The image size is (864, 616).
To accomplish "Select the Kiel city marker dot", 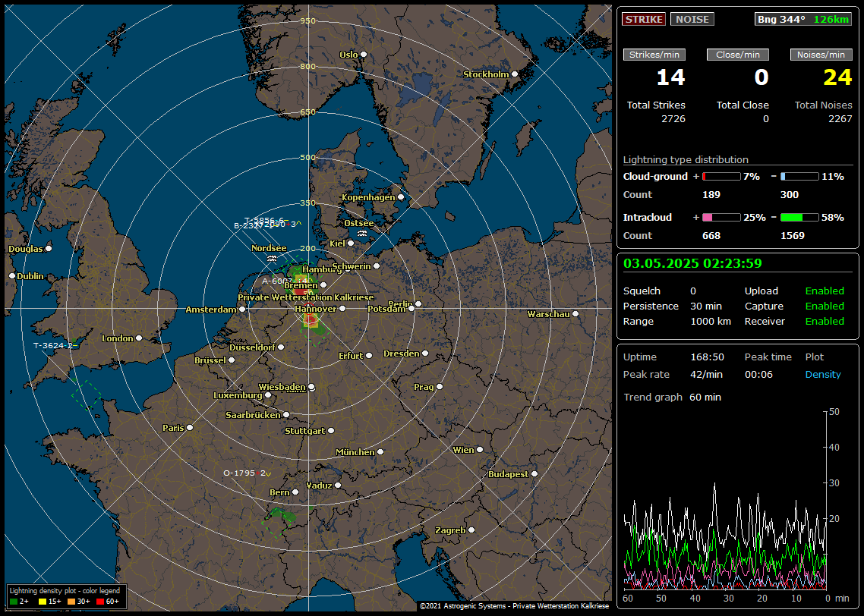I will (x=351, y=244).
